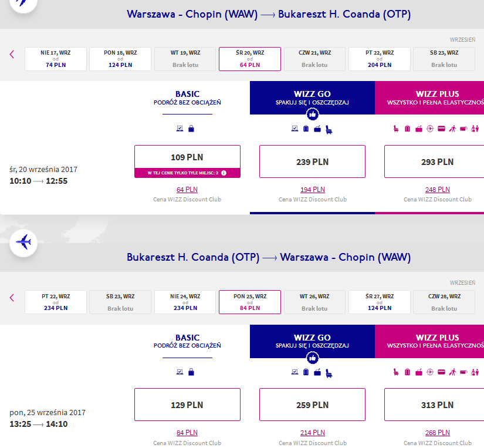Select outbound date ŚR 20, WRZ 64 PLN
Viewport: 484px width, 448px height.
click(250, 59)
